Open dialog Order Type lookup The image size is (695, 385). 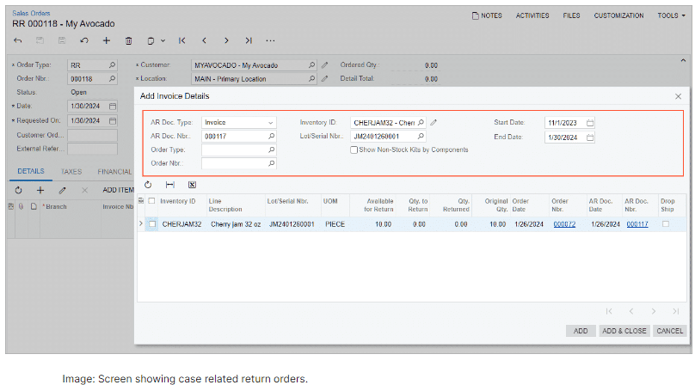click(271, 150)
